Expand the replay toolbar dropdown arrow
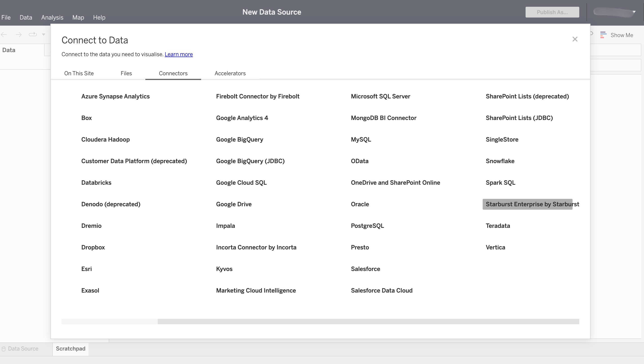 pos(44,35)
